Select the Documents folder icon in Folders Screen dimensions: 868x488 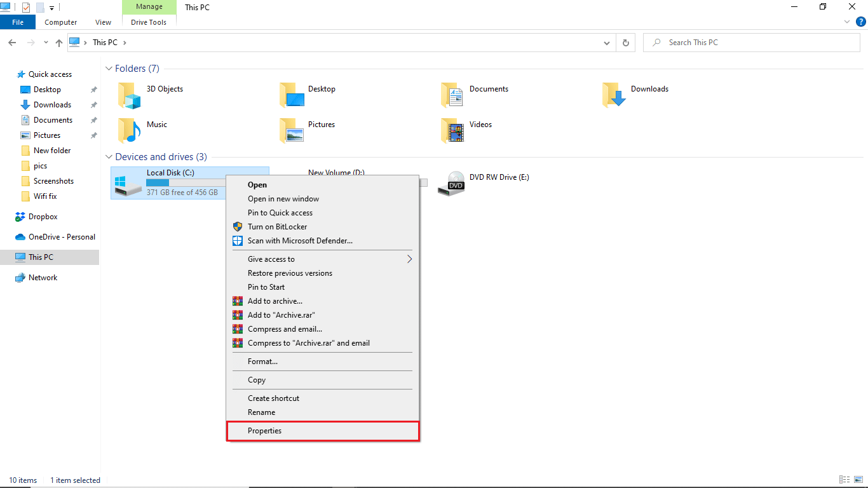[x=452, y=95]
